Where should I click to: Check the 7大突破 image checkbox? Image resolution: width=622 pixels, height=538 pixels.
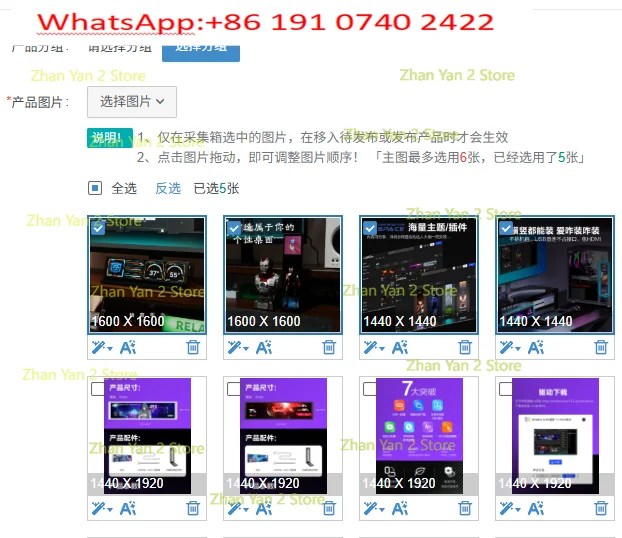pos(370,389)
